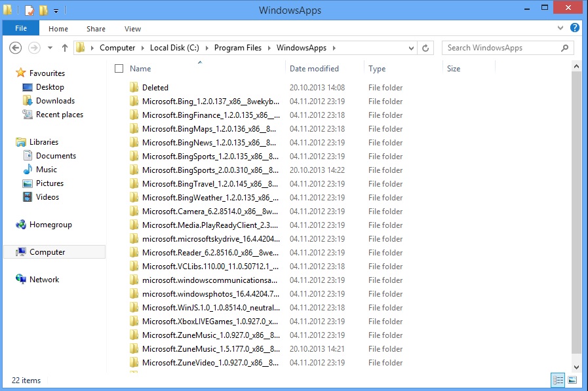Screen dimensions: 588x391
Task: Select Microsoft.BingNews folder icon
Action: 134,143
